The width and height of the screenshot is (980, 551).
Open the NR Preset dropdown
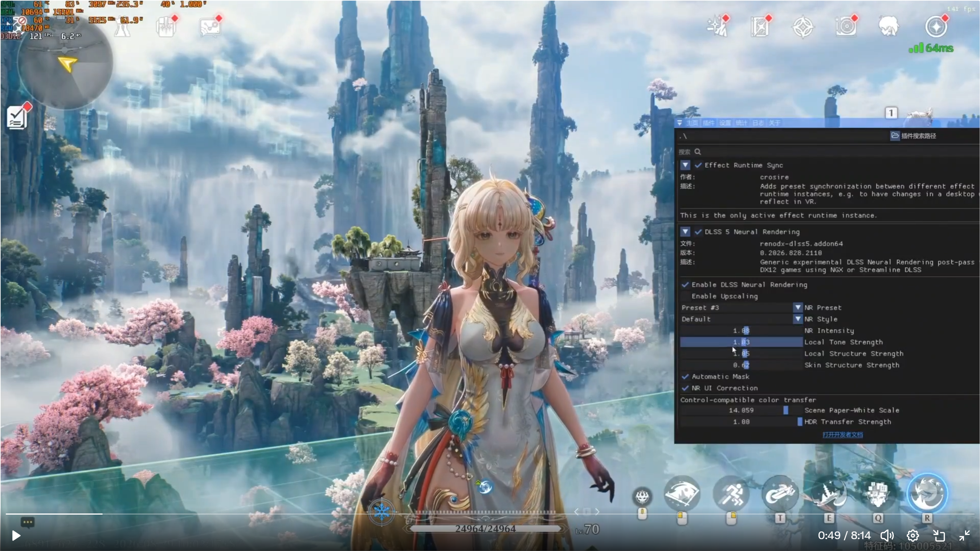click(x=798, y=307)
